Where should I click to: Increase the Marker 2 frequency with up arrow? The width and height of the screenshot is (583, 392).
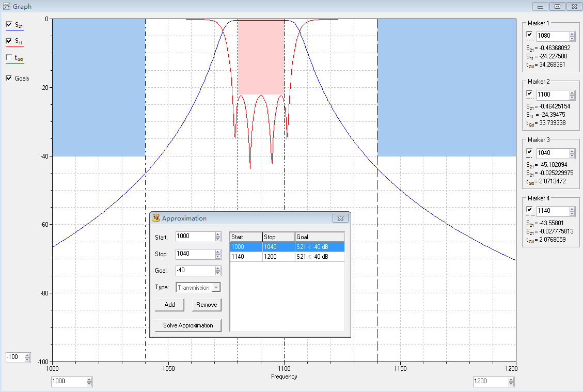(572, 92)
